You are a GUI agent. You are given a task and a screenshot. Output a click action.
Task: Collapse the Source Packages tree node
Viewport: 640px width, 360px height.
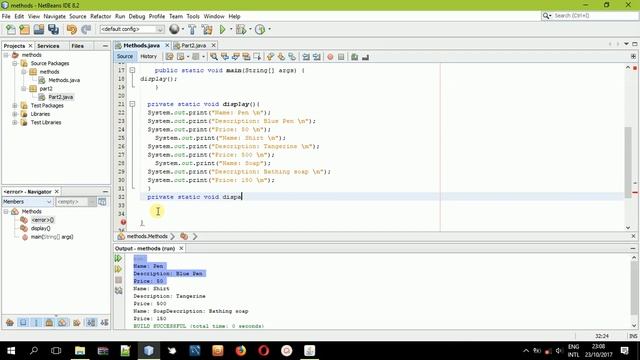[x=15, y=63]
